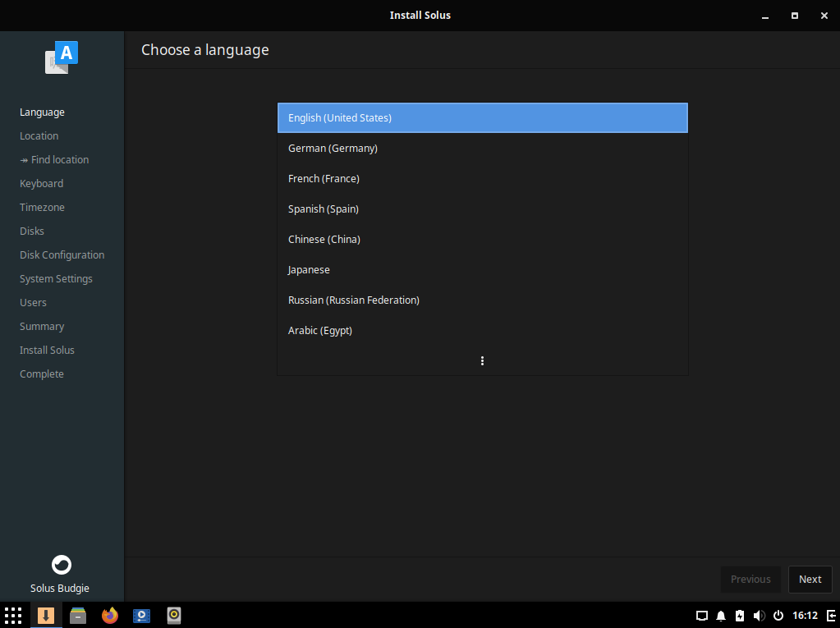Pick Arabic (Egypt) language
The image size is (840, 628).
482,330
